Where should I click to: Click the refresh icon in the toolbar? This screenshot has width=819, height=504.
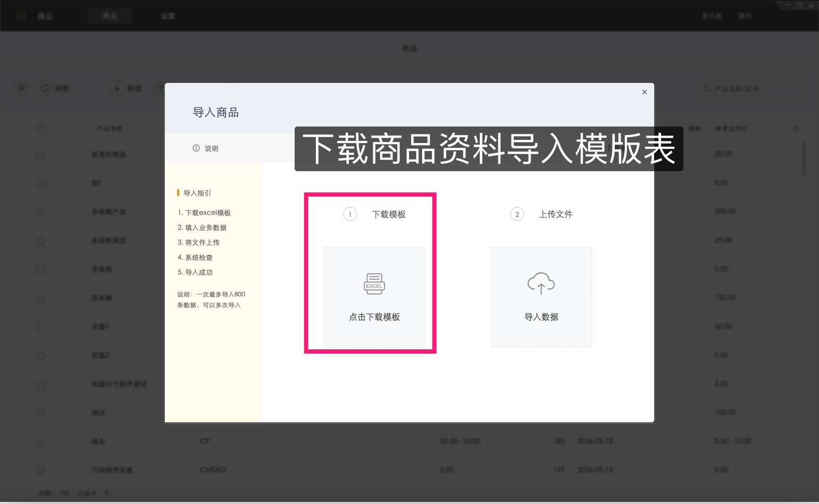45,88
